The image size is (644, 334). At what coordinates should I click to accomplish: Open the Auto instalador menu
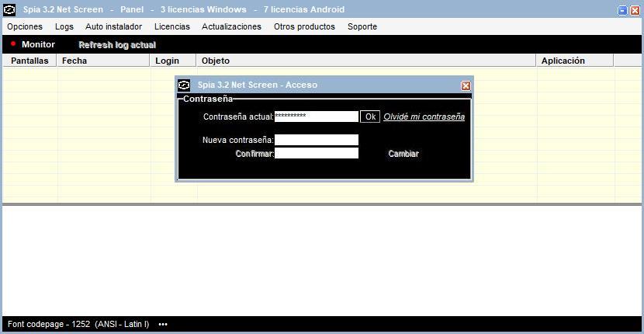tap(114, 26)
